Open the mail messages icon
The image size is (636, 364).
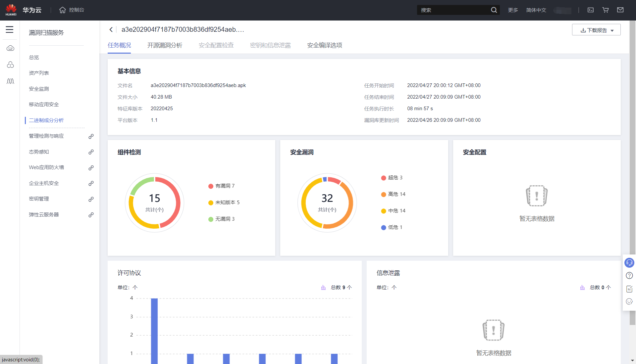[x=620, y=10]
